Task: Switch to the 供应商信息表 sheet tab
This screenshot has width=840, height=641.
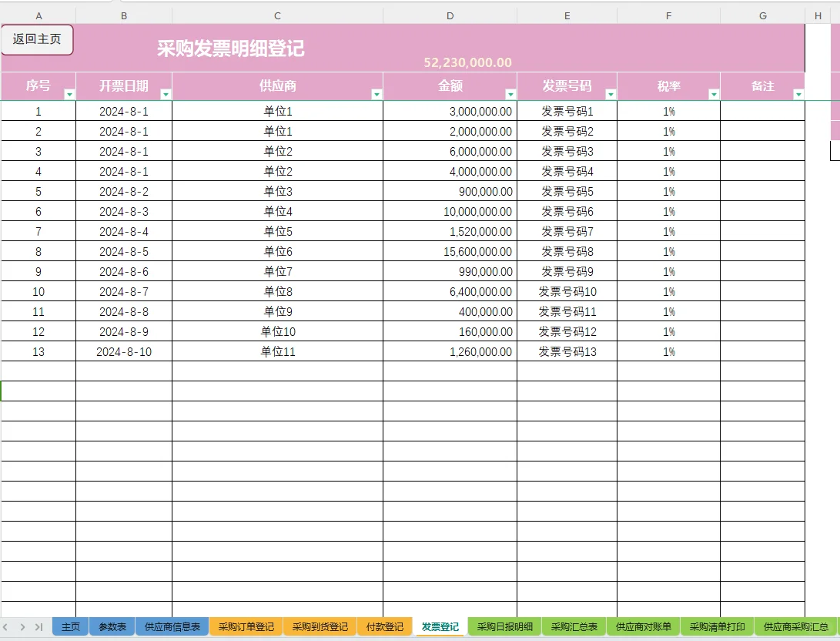Action: (x=172, y=626)
